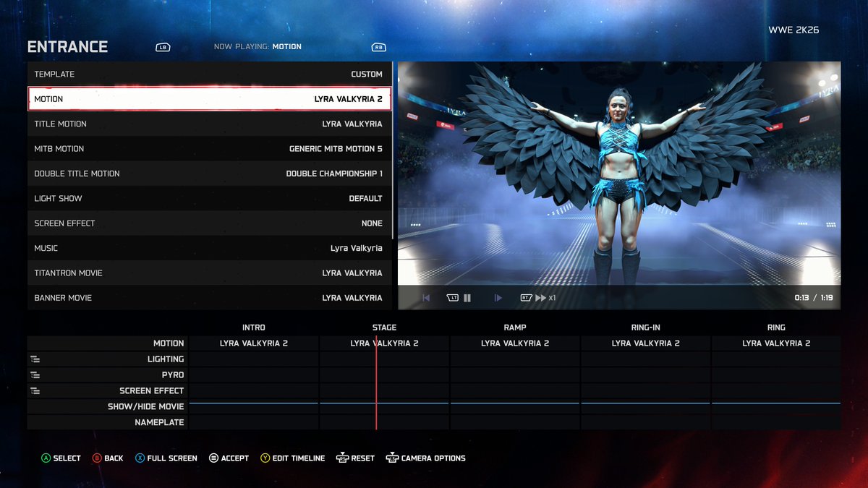Click the 0:13 / 1:19 time readout
Image resolution: width=868 pixels, height=488 pixels.
813,298
